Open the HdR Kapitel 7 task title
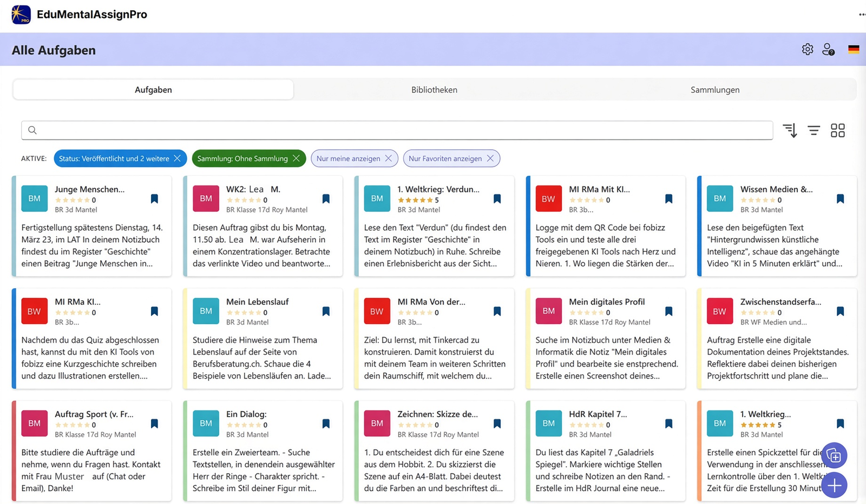866x504 pixels. 598,414
